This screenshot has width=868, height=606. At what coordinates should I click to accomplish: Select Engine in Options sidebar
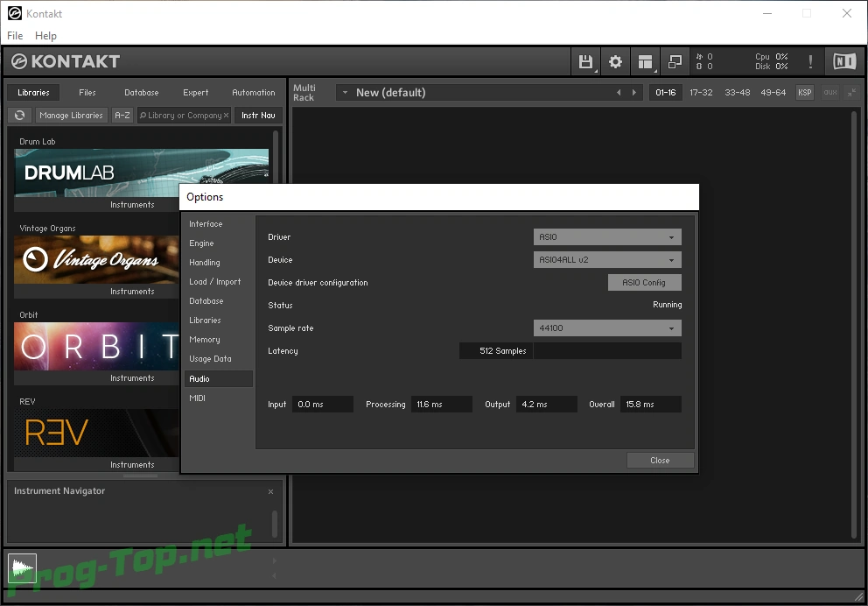pos(218,243)
